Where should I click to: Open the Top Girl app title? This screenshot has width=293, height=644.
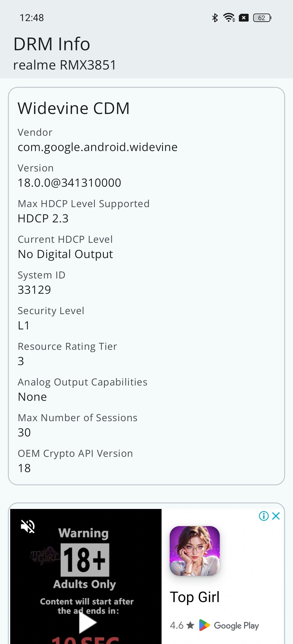tap(195, 597)
